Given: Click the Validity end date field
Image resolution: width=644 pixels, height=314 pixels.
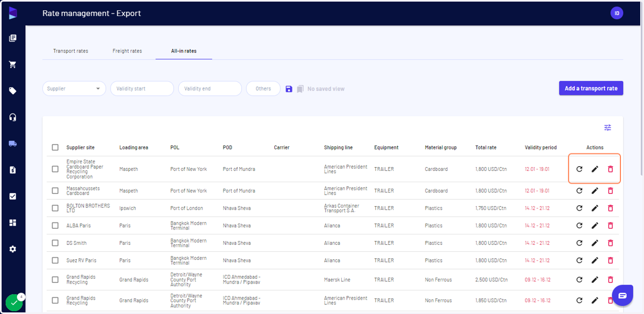Looking at the screenshot, I should point(210,89).
